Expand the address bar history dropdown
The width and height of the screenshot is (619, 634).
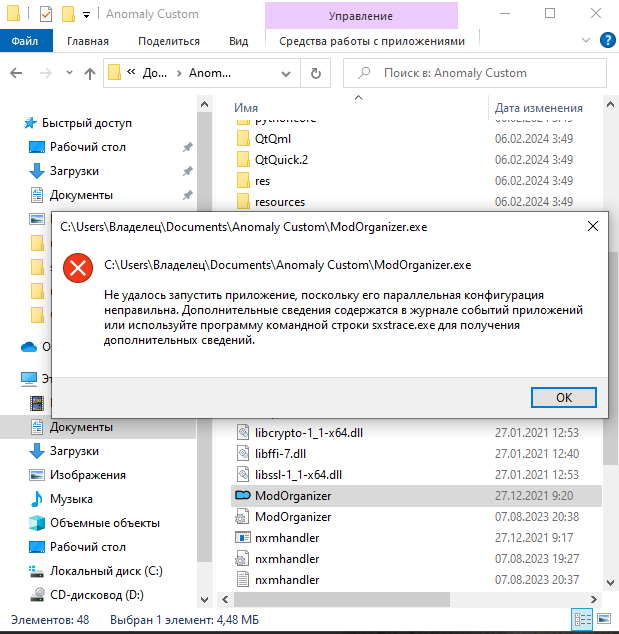tap(286, 74)
